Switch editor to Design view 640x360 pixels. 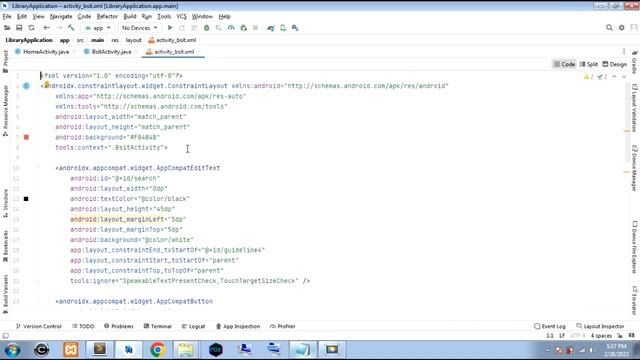point(615,64)
